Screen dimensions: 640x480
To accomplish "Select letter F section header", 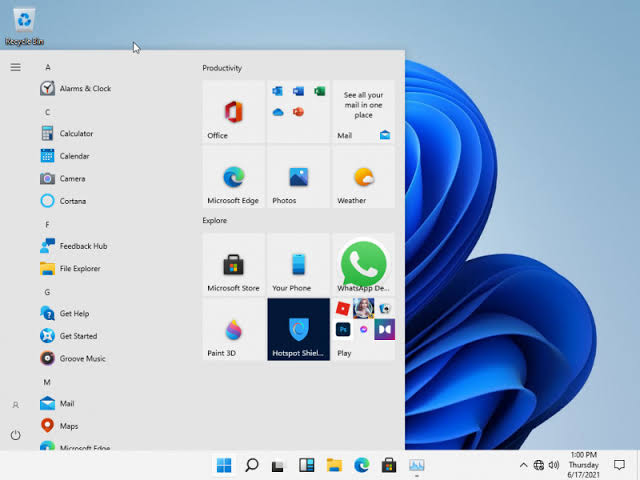I will (x=47, y=224).
